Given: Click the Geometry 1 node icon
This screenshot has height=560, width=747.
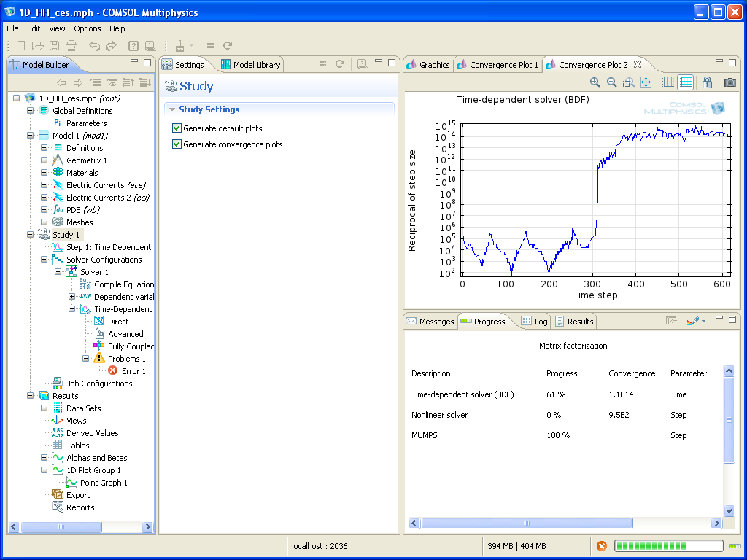Looking at the screenshot, I should pos(58,160).
